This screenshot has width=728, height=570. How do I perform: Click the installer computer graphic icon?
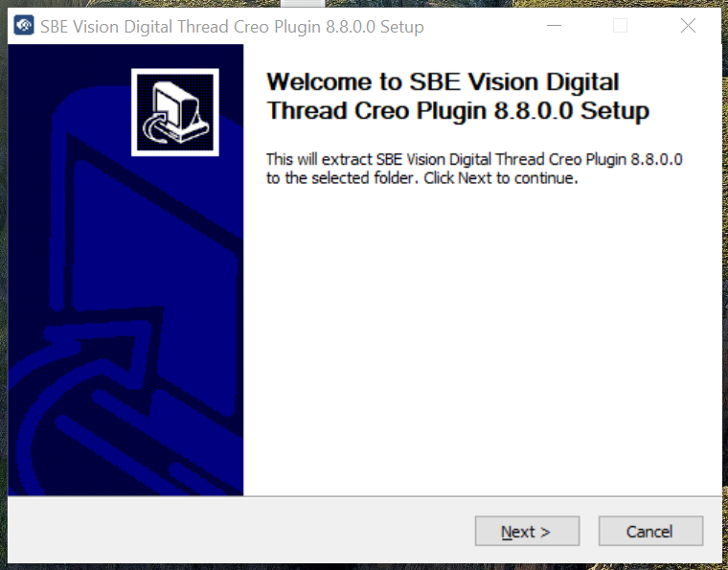pyautogui.click(x=175, y=112)
